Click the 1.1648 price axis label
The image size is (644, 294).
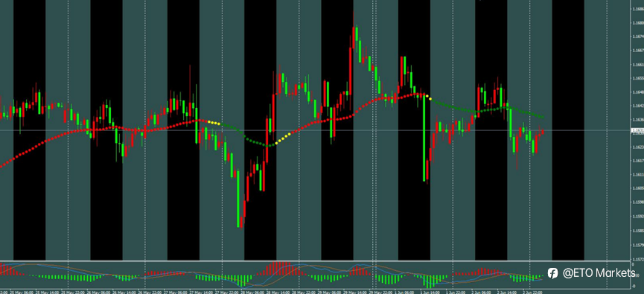pyautogui.click(x=639, y=92)
